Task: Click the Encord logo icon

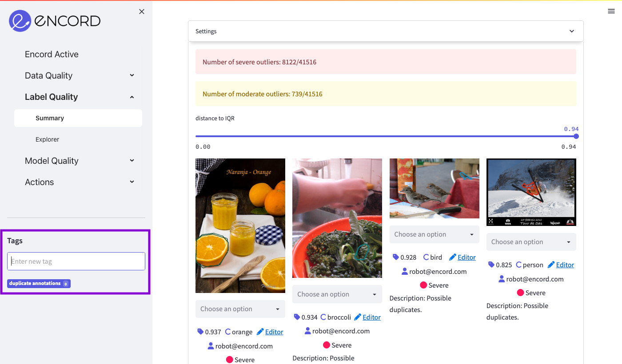Action: tap(20, 21)
